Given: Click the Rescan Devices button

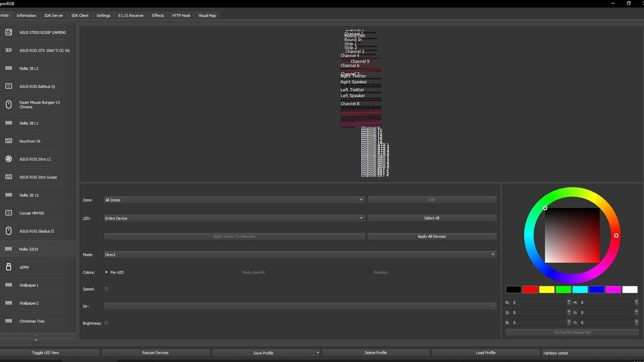Looking at the screenshot, I should click(x=155, y=353).
